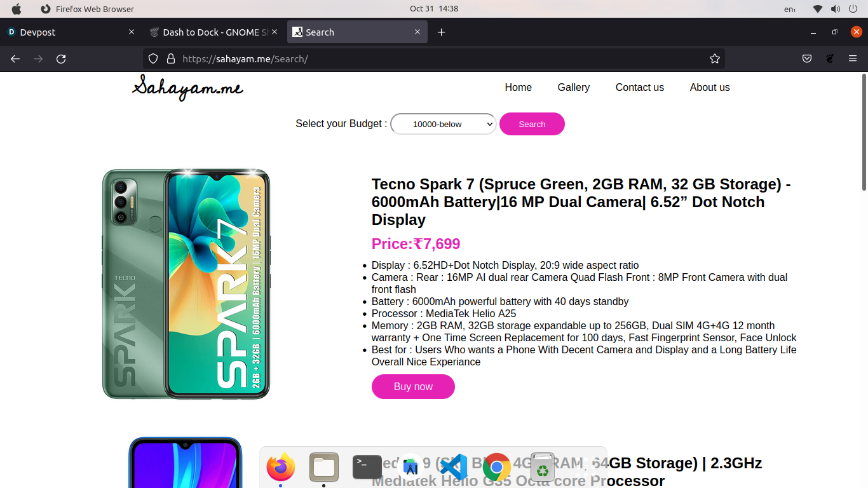This screenshot has height=488, width=868.
Task: Open the Home nav link
Action: (519, 88)
